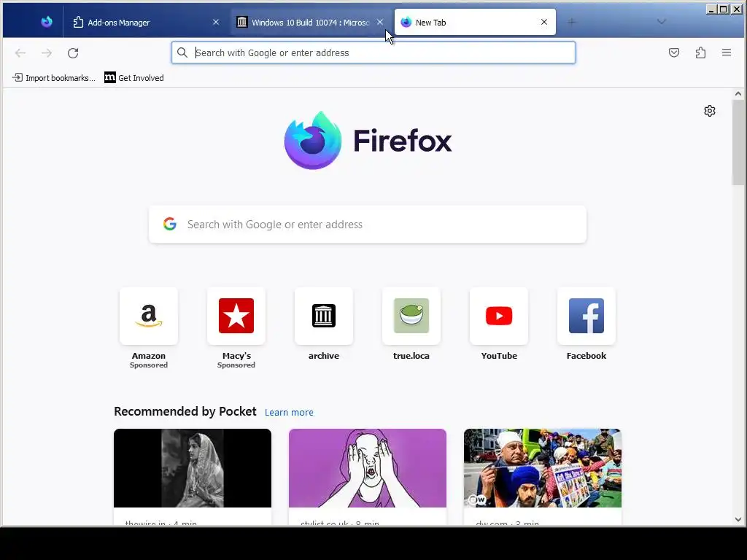The width and height of the screenshot is (747, 560).
Task: Click the vertical scrollbar thumb
Action: [738, 142]
